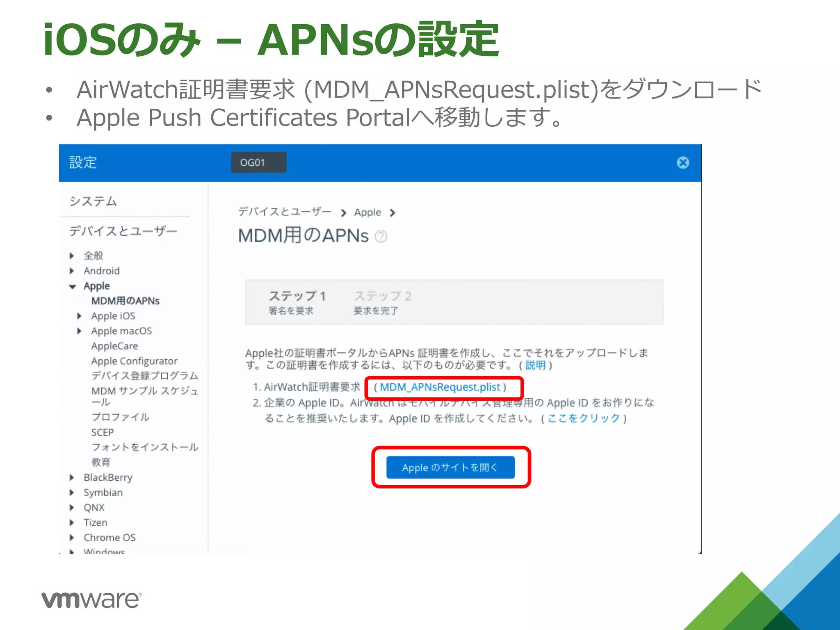Click the Apple のサイトを開く button
The image size is (840, 630).
coord(450,468)
